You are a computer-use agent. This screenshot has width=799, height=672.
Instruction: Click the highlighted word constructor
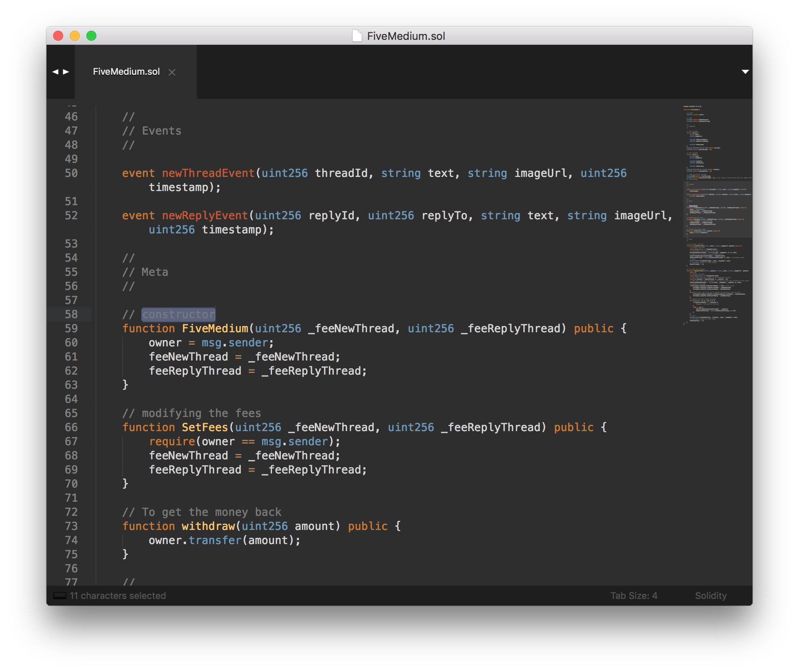(x=179, y=314)
